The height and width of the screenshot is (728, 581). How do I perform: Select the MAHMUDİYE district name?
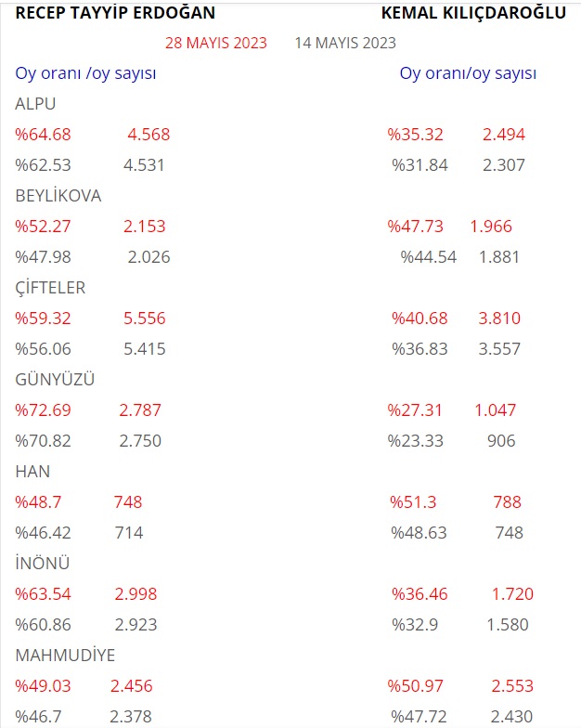[x=65, y=656]
